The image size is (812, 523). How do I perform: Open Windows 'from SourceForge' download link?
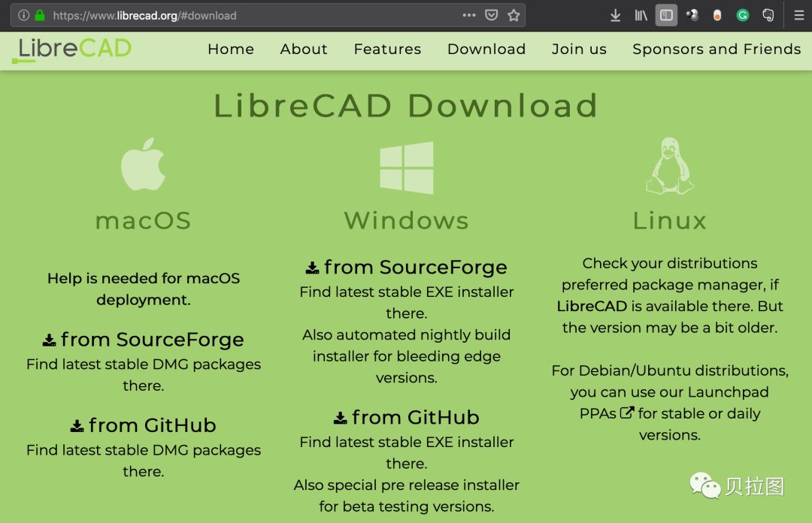click(407, 268)
